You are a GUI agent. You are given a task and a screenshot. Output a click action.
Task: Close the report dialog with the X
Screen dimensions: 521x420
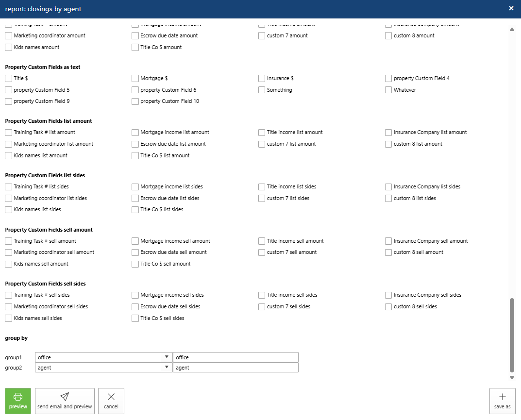pos(511,8)
